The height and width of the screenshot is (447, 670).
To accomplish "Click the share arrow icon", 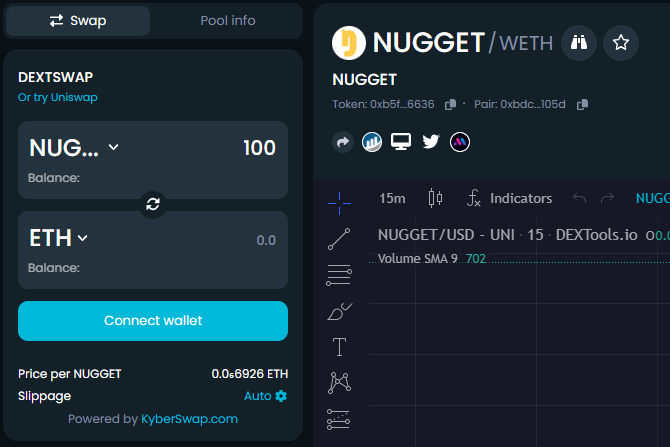I will click(x=343, y=142).
